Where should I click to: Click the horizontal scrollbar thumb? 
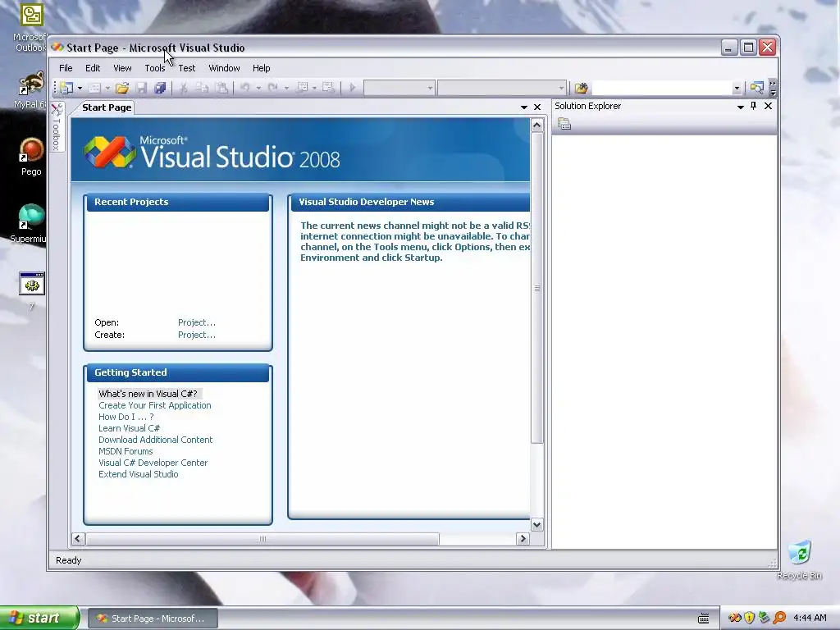pyautogui.click(x=262, y=539)
